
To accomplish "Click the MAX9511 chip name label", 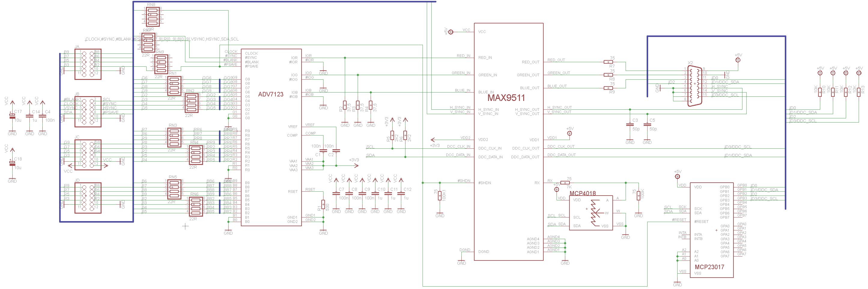I will coord(506,99).
